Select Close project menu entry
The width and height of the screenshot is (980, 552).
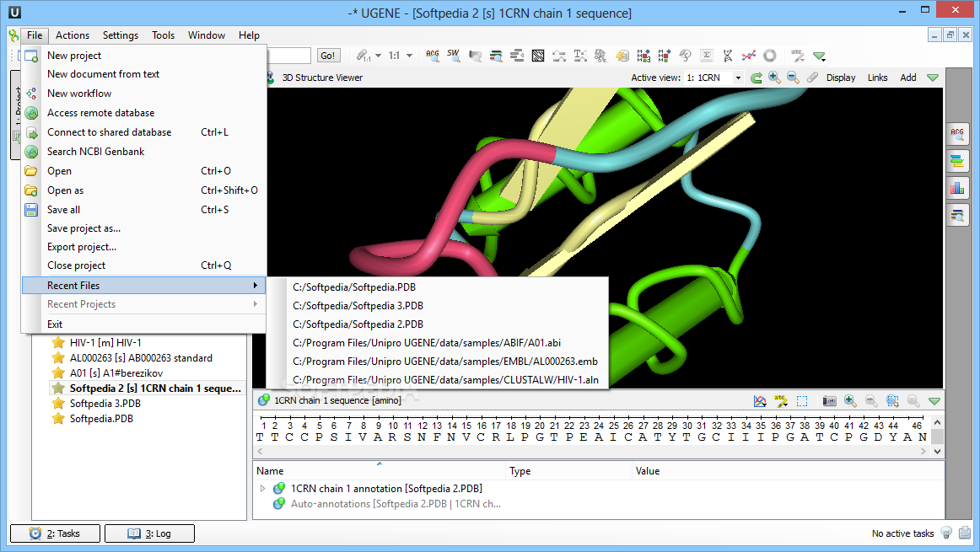[x=143, y=265]
